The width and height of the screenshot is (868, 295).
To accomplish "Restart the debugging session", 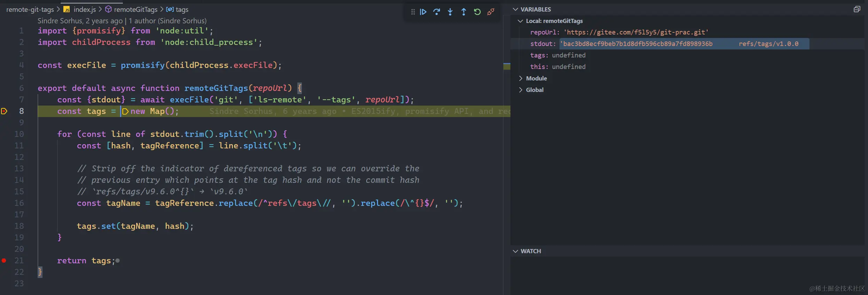I will tap(477, 12).
